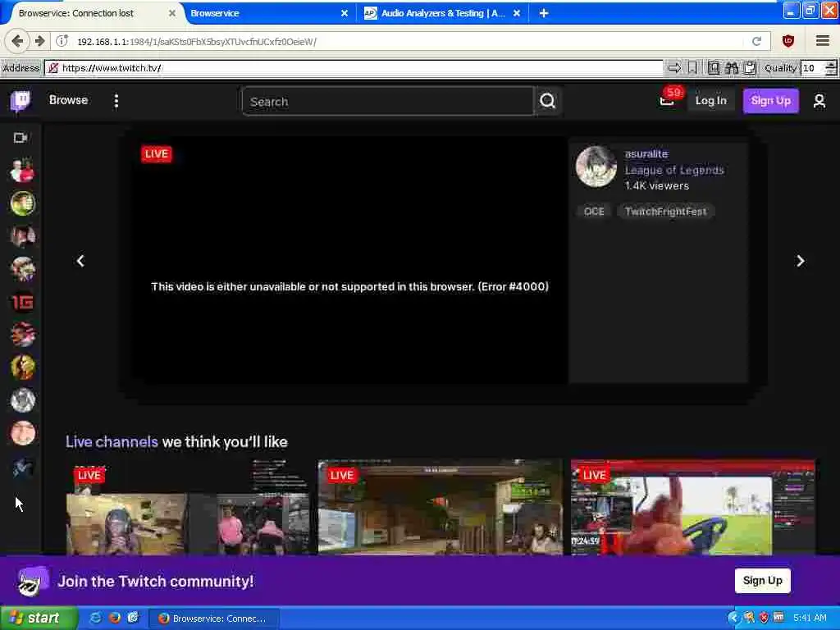
Task: Increase Quality with the stepper up arrow
Action: (x=830, y=64)
